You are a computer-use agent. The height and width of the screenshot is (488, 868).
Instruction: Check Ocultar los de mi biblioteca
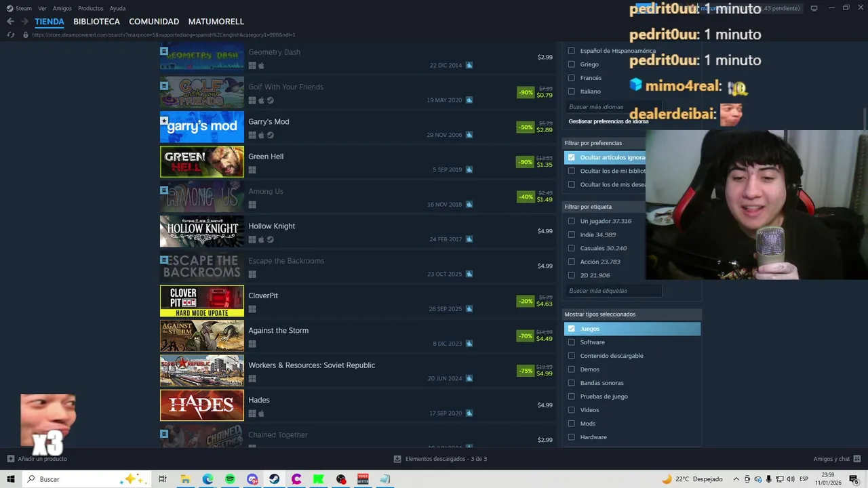(571, 171)
